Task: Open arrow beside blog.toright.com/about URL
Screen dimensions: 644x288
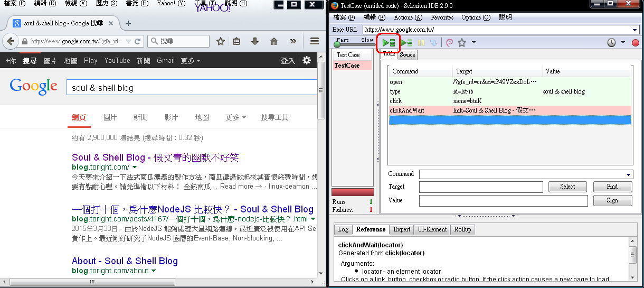Action: tap(154, 271)
